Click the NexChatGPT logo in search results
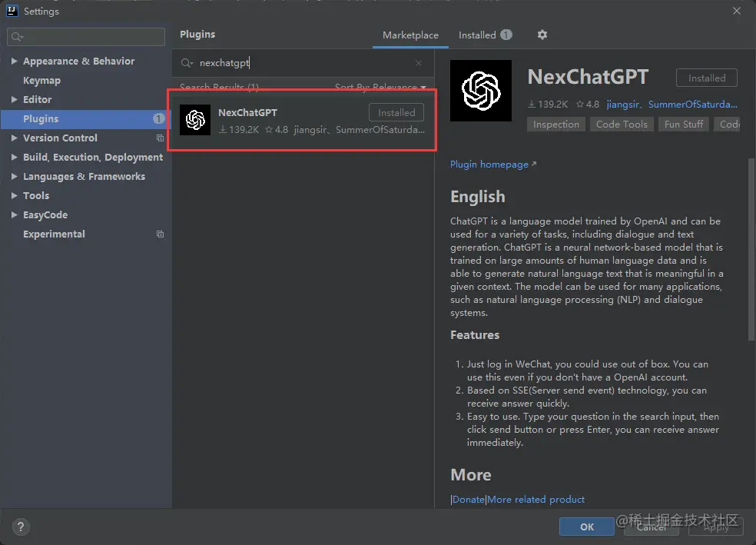 click(195, 120)
